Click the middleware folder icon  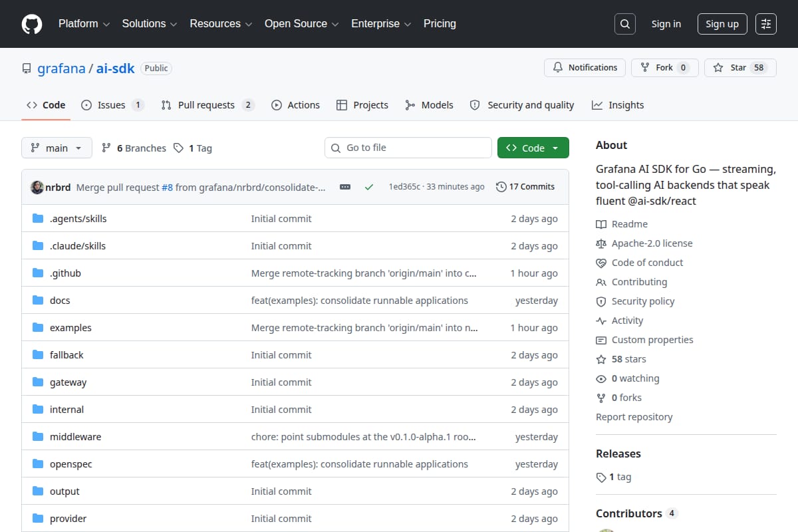pyautogui.click(x=38, y=437)
